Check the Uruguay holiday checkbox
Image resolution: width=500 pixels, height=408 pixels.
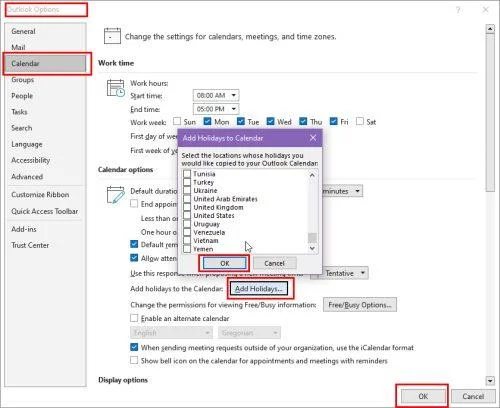[187, 224]
